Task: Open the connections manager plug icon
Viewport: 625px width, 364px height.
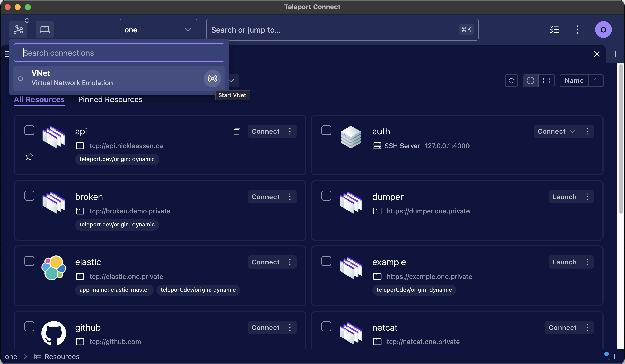Action: click(18, 29)
